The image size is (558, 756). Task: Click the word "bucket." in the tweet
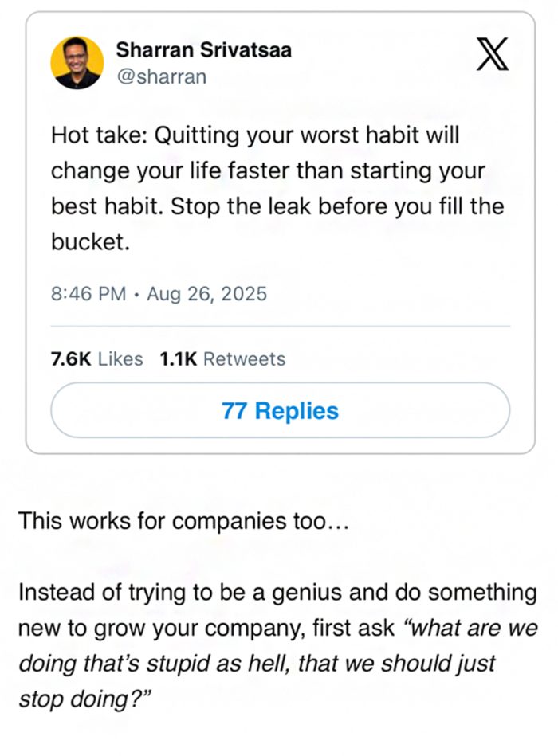90,242
